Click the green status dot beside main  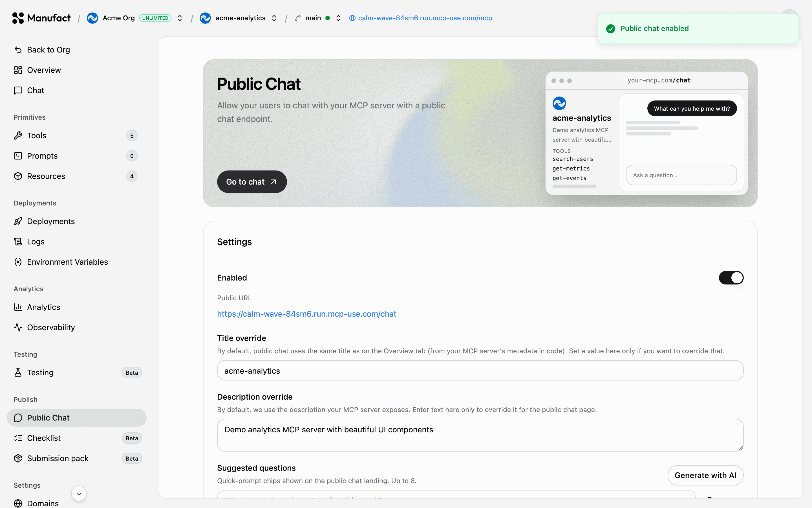click(328, 18)
